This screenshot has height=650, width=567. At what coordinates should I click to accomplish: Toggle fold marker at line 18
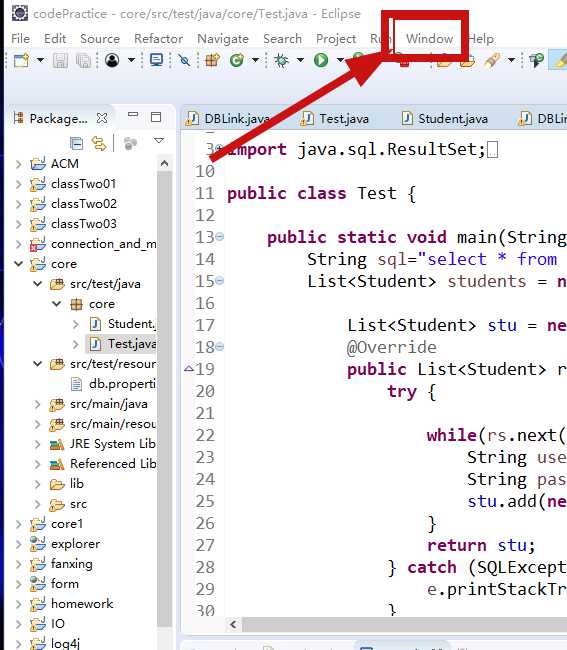[x=220, y=347]
